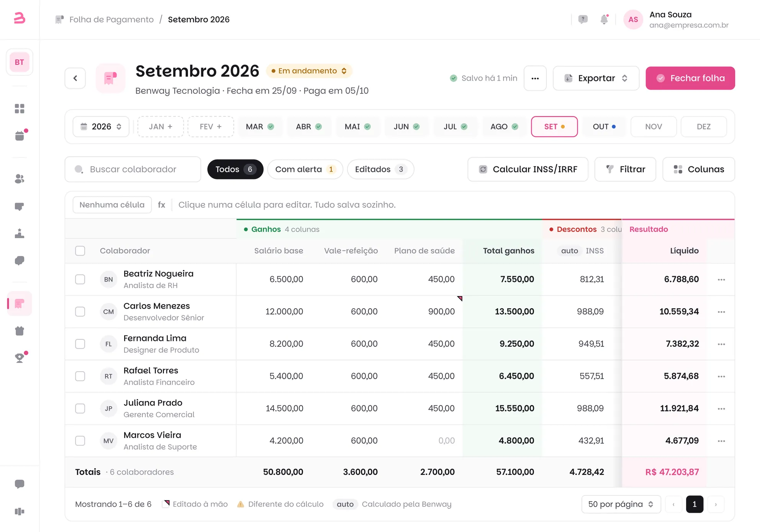Open the Filtrar options

tap(625, 169)
